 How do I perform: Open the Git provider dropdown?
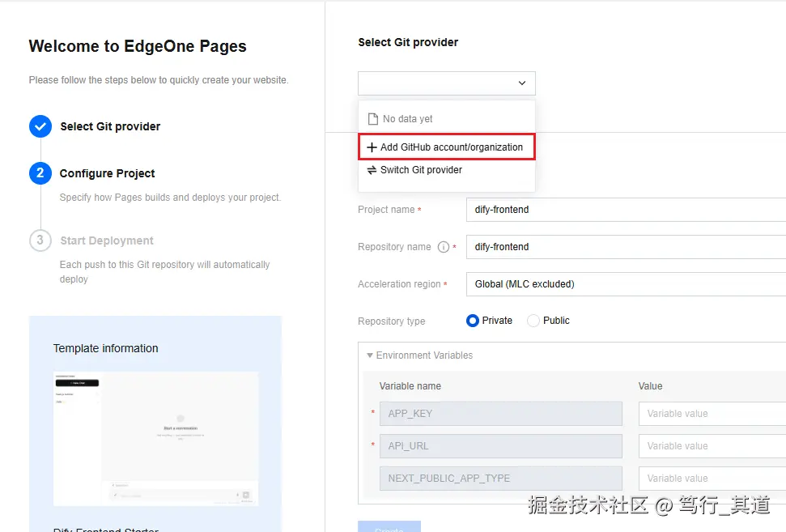[447, 83]
